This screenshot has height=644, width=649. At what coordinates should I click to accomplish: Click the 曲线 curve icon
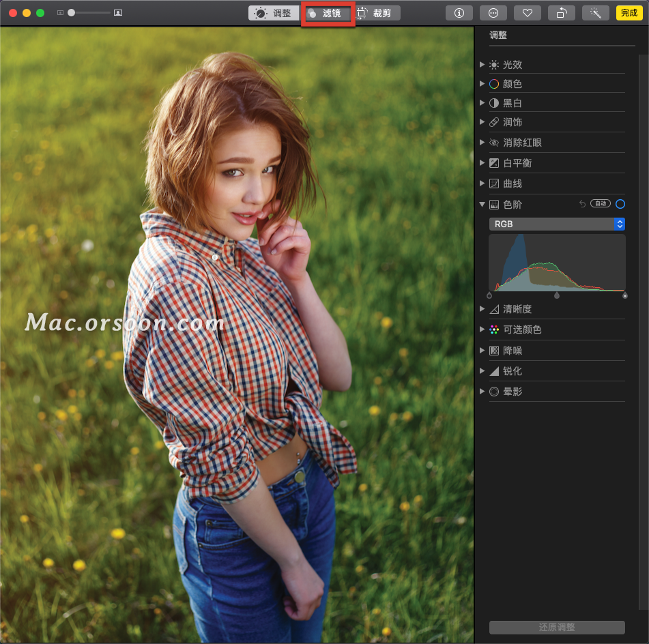click(494, 184)
